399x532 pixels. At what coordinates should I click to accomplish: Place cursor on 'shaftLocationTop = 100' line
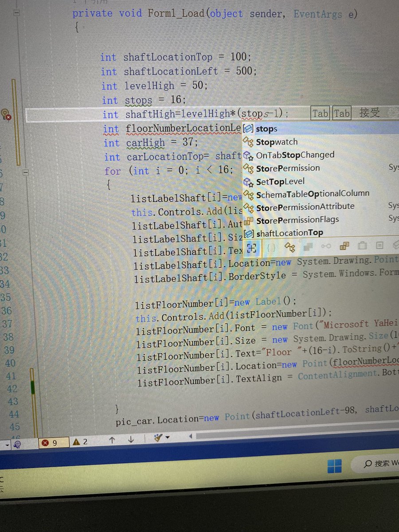tap(176, 57)
